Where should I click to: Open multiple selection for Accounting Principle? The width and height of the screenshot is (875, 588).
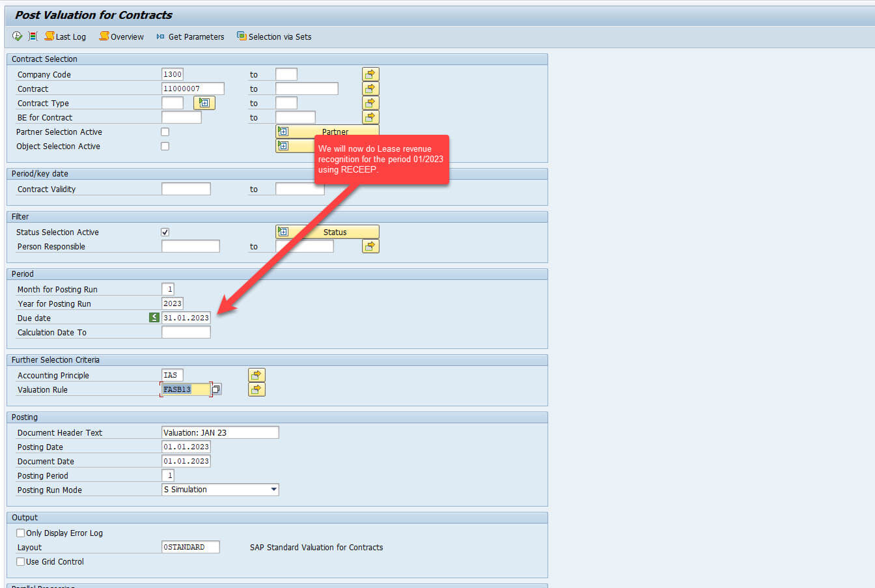point(257,375)
